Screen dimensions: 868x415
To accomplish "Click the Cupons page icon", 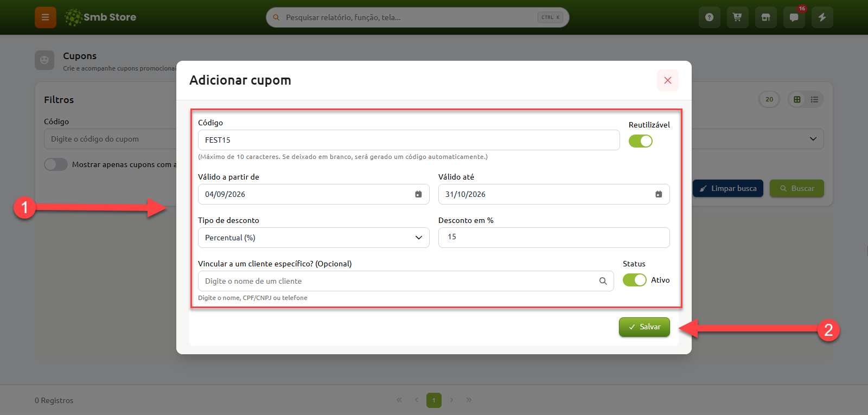I will point(44,60).
